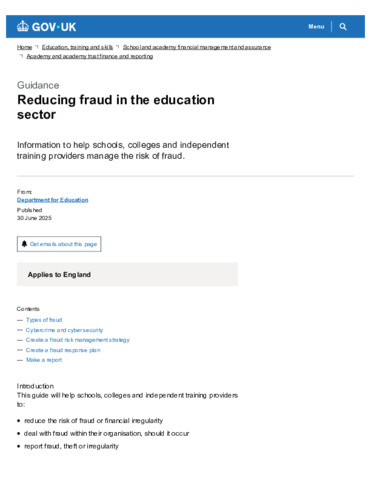Jump to Cybercrime and cyber security section
This screenshot has height=480, width=371.
[64, 330]
